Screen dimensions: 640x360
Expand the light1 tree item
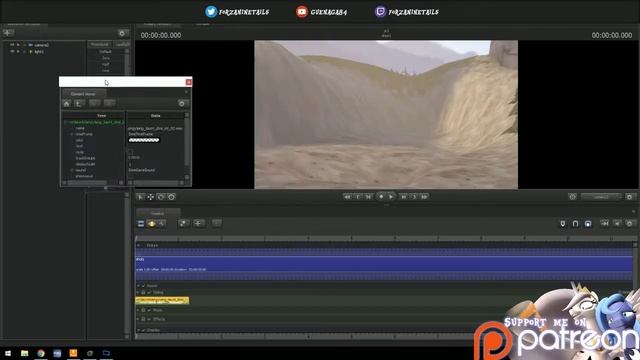tap(18, 51)
